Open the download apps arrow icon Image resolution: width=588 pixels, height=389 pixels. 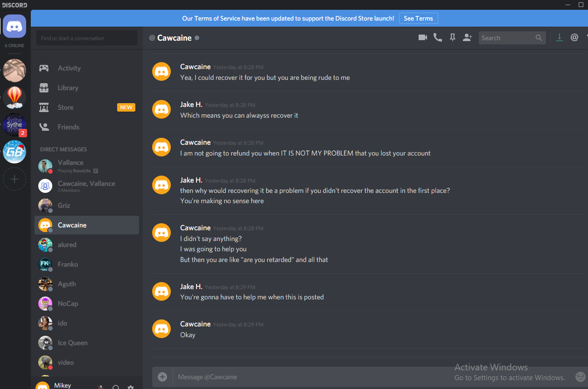(560, 38)
